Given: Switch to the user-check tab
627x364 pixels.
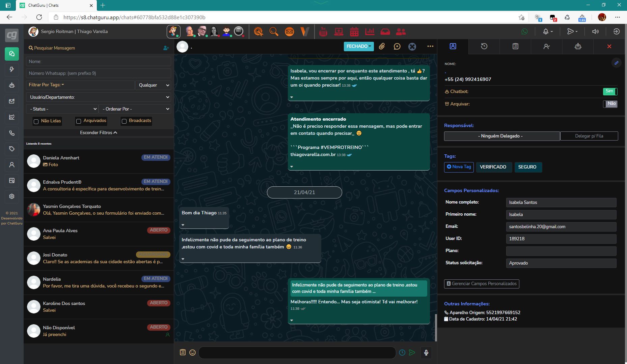Looking at the screenshot, I should pos(547,47).
